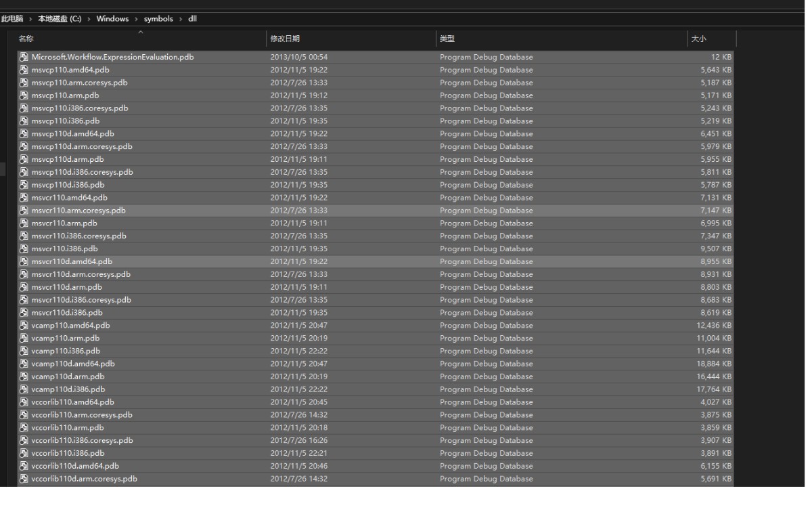Click file icon of msvcr110.i386.coresys.pdb
The image size is (812, 516).
(24, 236)
